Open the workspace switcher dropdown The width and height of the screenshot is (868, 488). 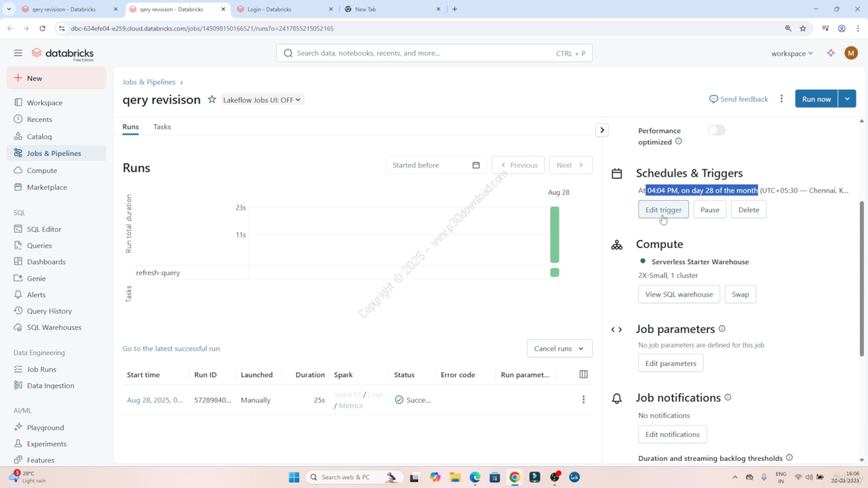[x=791, y=54]
